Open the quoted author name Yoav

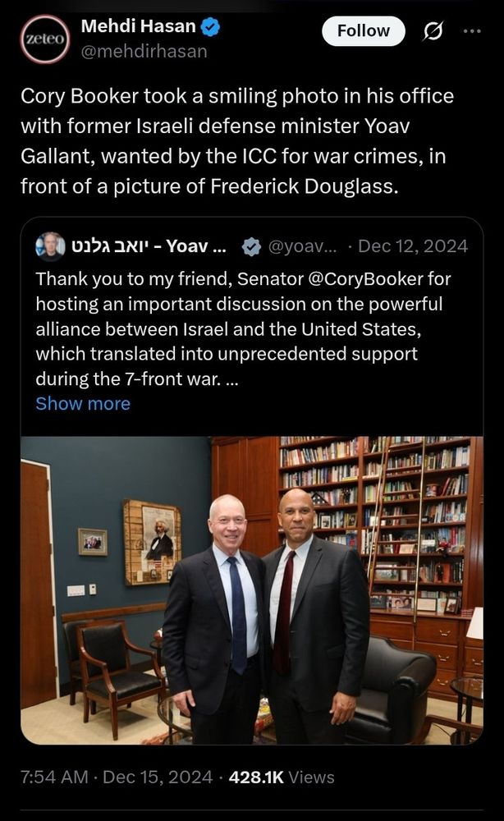149,246
